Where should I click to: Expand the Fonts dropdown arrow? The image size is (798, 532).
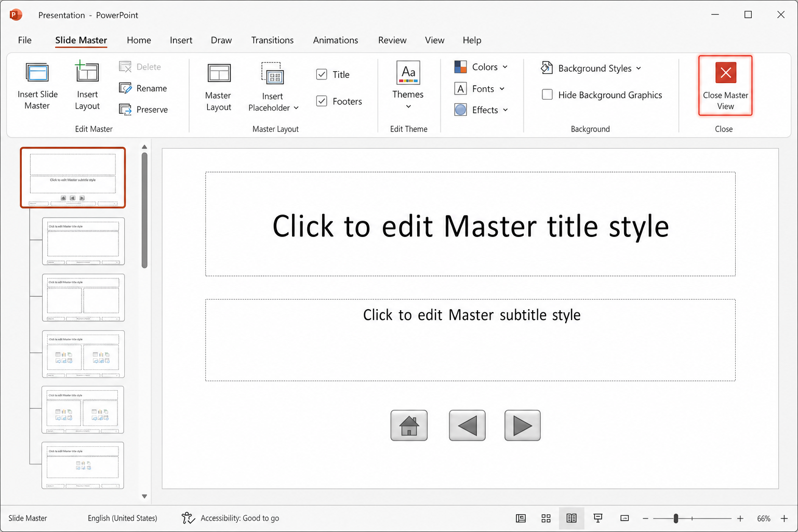tap(502, 89)
